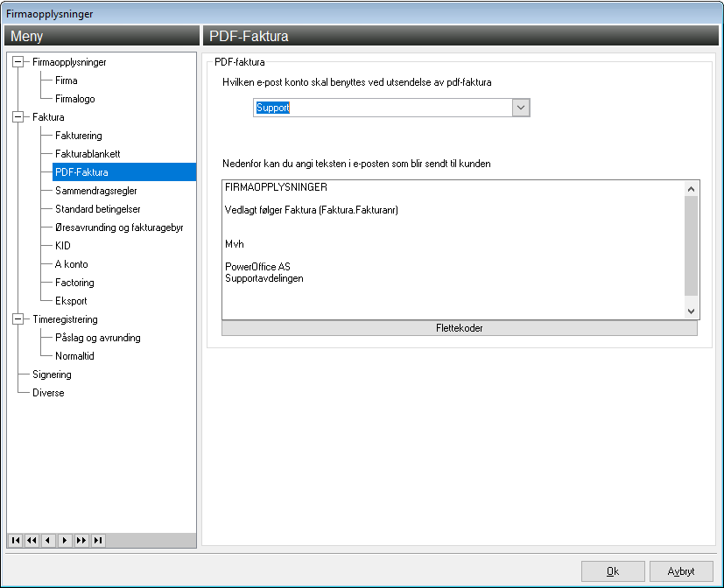Skip back several pages with double-left arrow
Screen dimensions: 724x588
coord(32,540)
